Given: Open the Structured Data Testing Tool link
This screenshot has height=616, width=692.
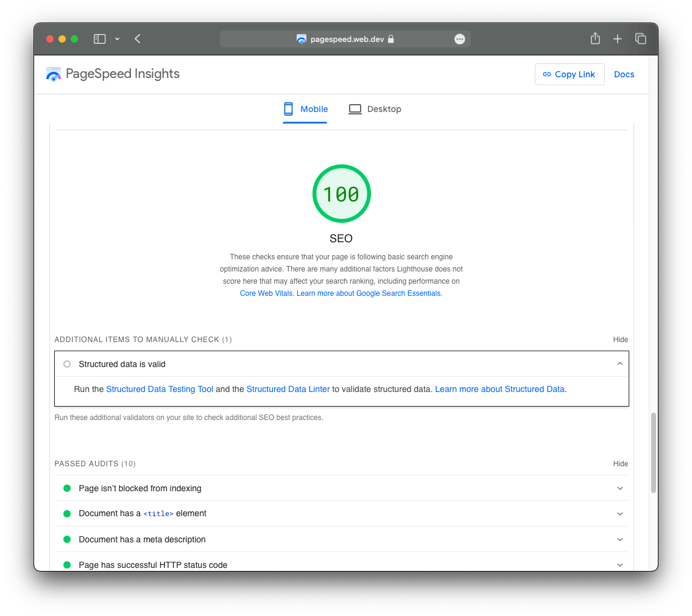Looking at the screenshot, I should [160, 389].
